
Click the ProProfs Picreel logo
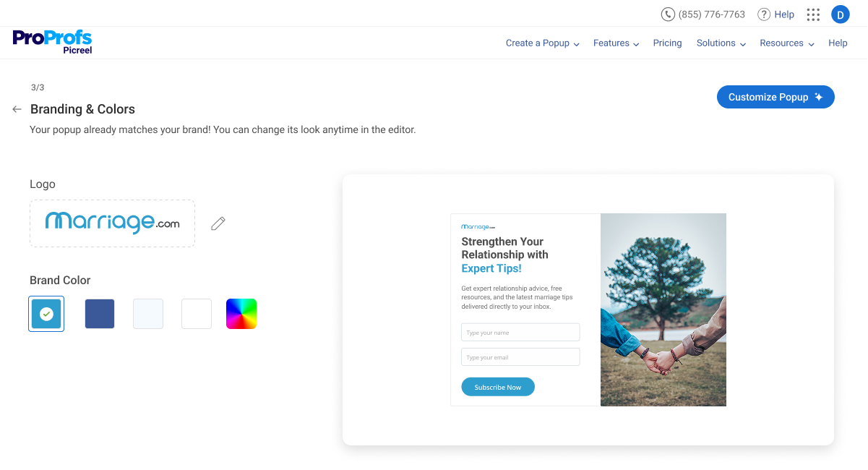coord(52,41)
